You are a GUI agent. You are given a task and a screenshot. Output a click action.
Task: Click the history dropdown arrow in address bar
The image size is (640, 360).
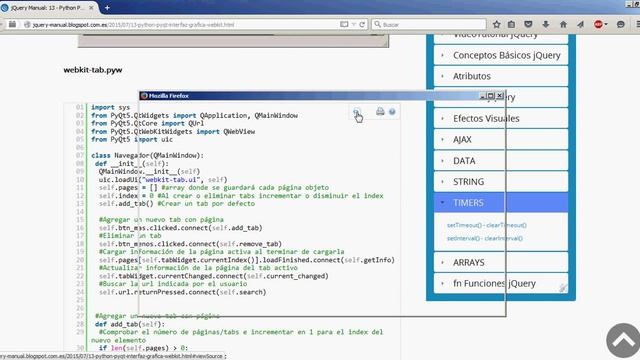point(354,24)
